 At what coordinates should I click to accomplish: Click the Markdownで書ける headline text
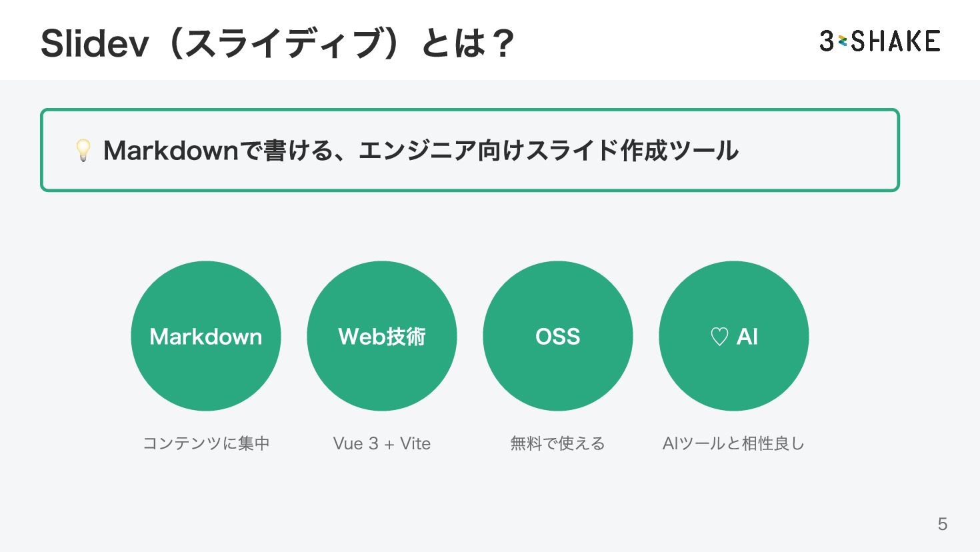tap(421, 151)
